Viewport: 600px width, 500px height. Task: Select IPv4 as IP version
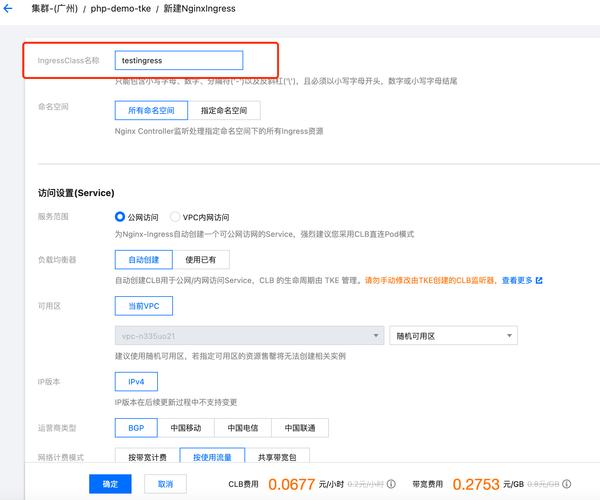click(136, 382)
